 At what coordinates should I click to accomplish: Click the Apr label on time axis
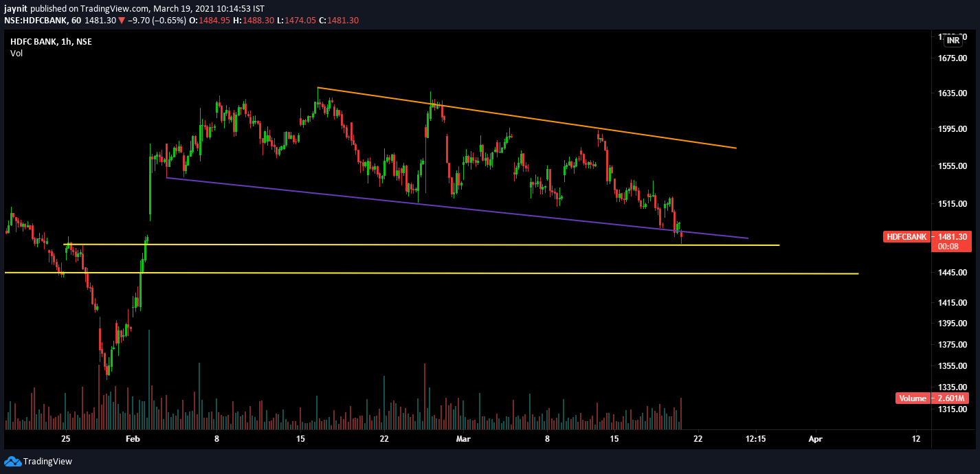[816, 438]
